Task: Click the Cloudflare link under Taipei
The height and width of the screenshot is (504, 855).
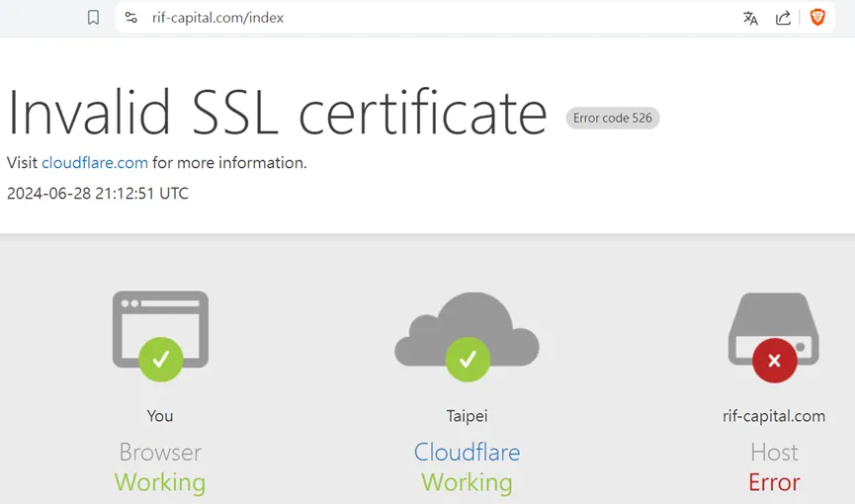Action: (467, 453)
